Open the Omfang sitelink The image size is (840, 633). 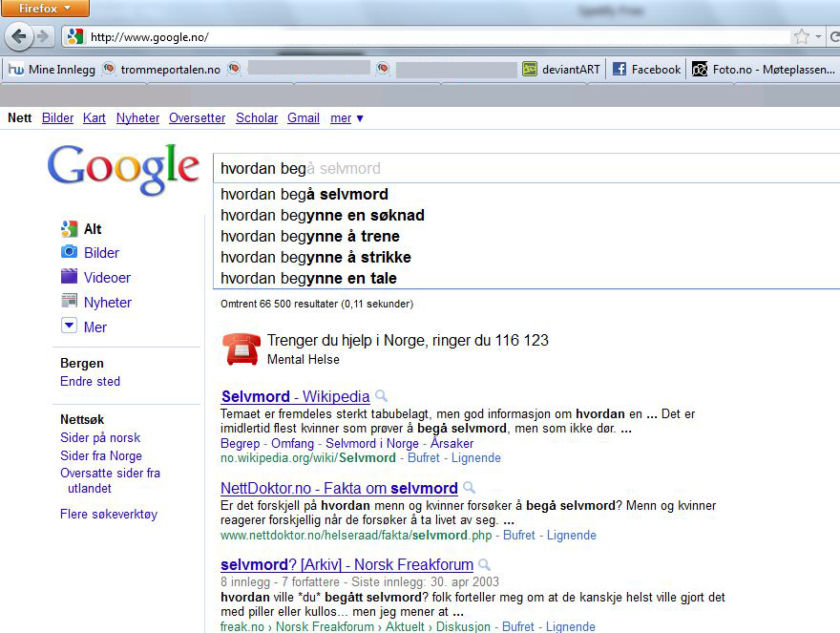coord(292,443)
